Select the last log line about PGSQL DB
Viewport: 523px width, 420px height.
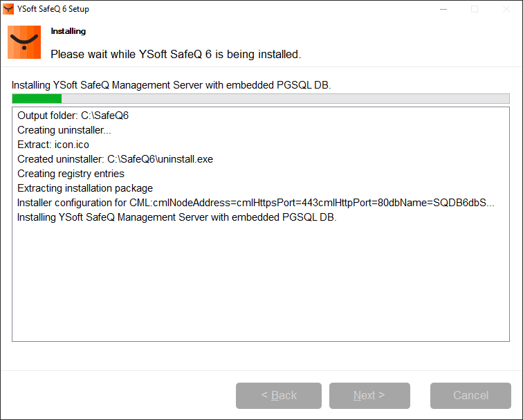pyautogui.click(x=176, y=217)
